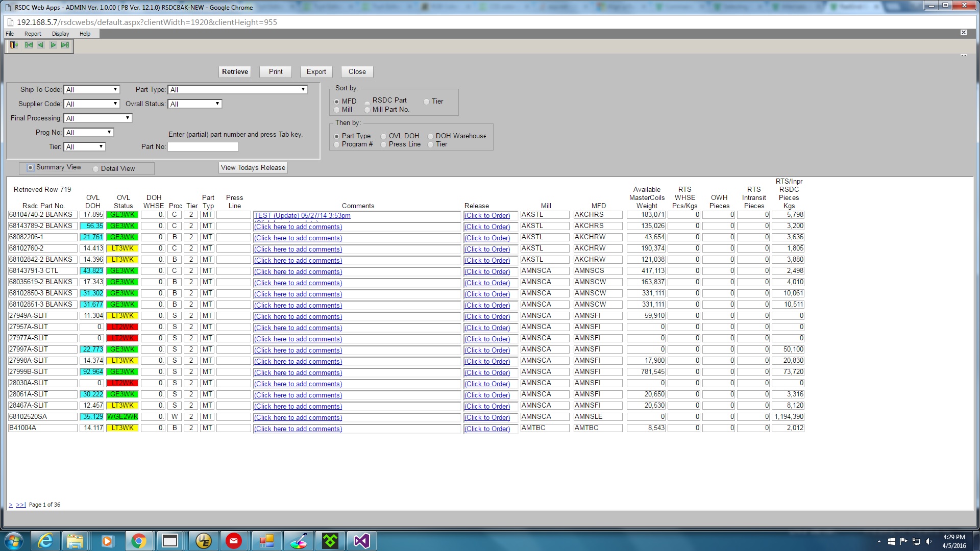The height and width of the screenshot is (551, 980).
Task: Click the next page green arrow
Action: click(53, 45)
